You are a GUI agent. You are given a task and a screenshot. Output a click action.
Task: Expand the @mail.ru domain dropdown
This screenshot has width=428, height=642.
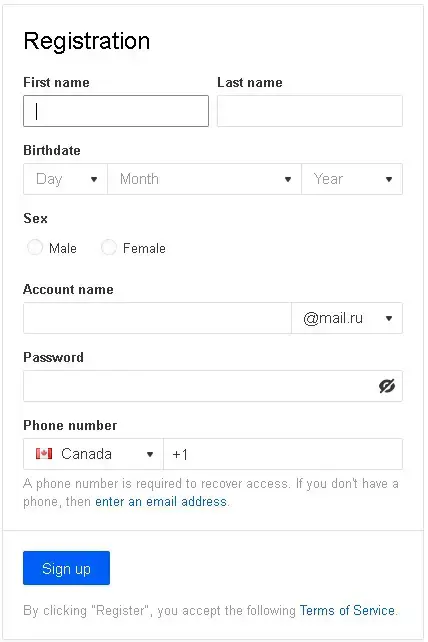(x=347, y=318)
